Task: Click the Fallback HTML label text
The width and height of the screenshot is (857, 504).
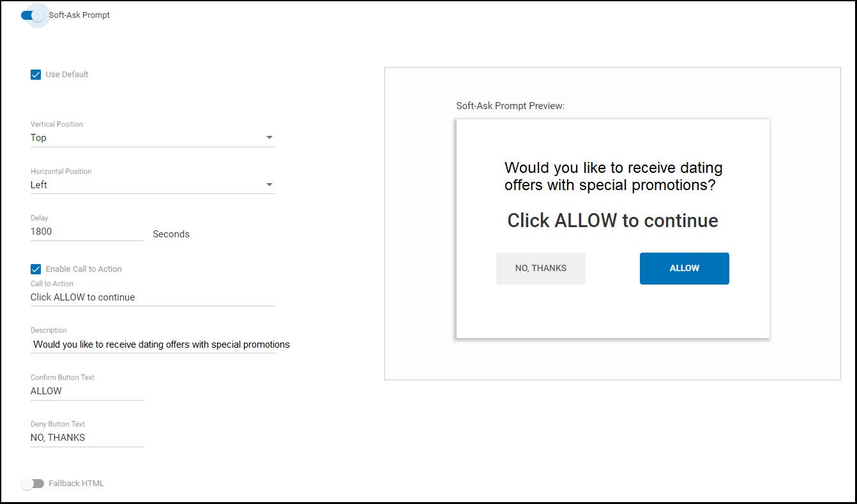Action: (x=77, y=484)
